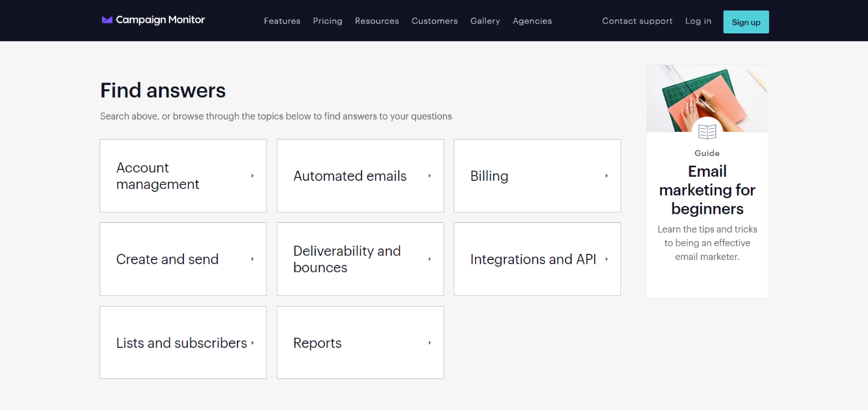This screenshot has height=410, width=868.
Task: Click the arrow icon on Integrations and API card
Action: [606, 259]
